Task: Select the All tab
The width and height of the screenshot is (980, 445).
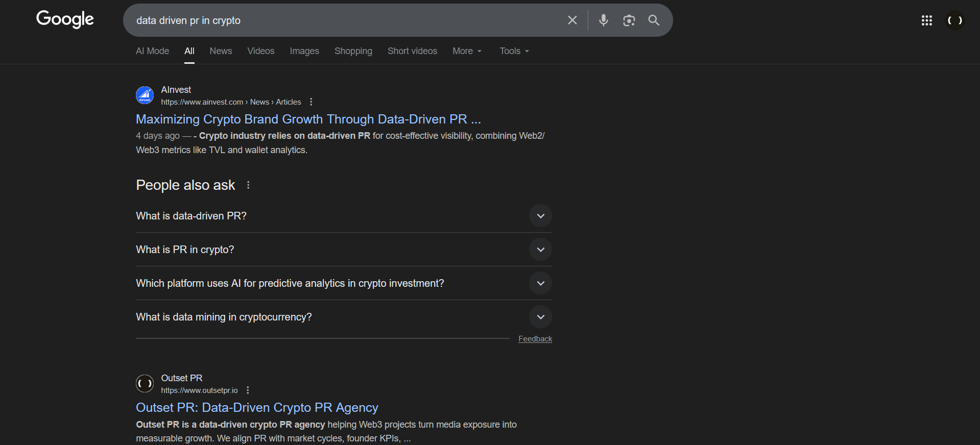Action: point(189,51)
